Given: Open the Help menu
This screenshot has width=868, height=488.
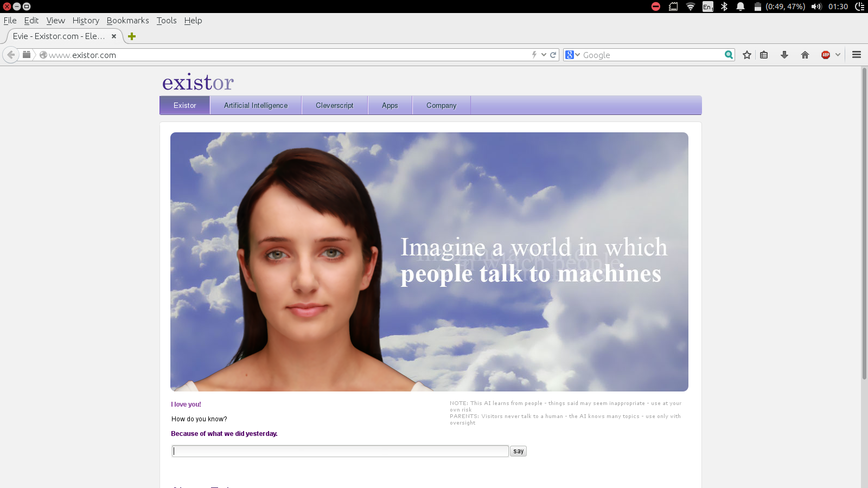Looking at the screenshot, I should tap(193, 21).
